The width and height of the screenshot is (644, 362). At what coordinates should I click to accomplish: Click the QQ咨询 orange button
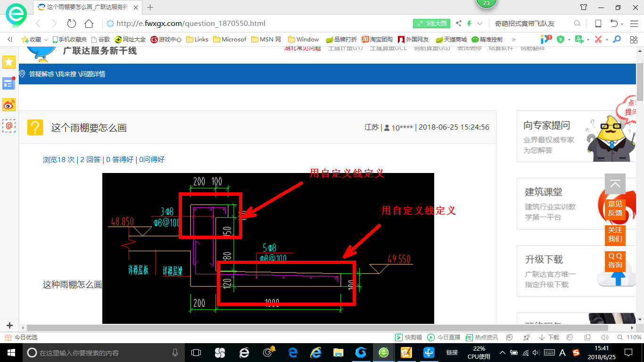pyautogui.click(x=615, y=261)
